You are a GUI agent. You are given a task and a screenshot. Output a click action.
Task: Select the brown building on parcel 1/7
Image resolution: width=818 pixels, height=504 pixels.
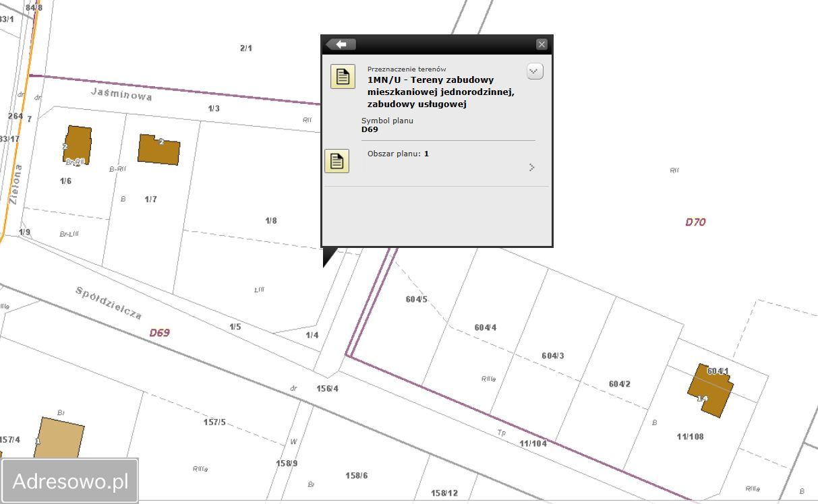pyautogui.click(x=159, y=150)
